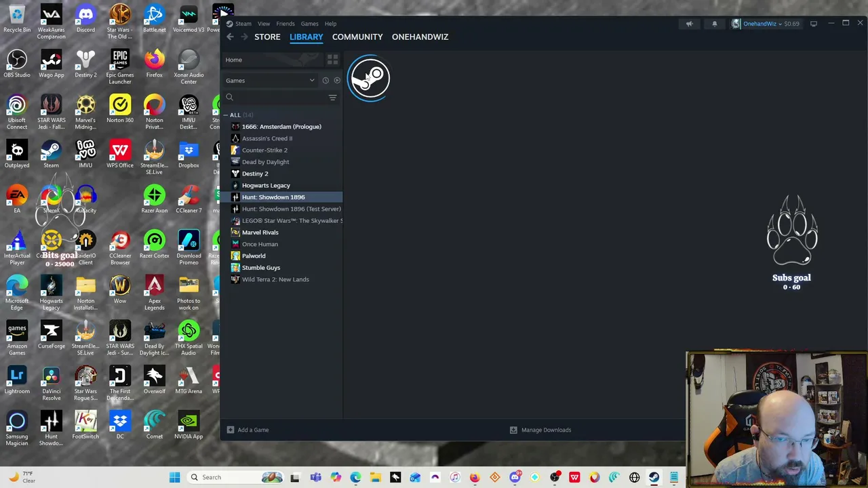Select Battle.net desktop shortcut
The height and width of the screenshot is (488, 868).
[x=154, y=18]
